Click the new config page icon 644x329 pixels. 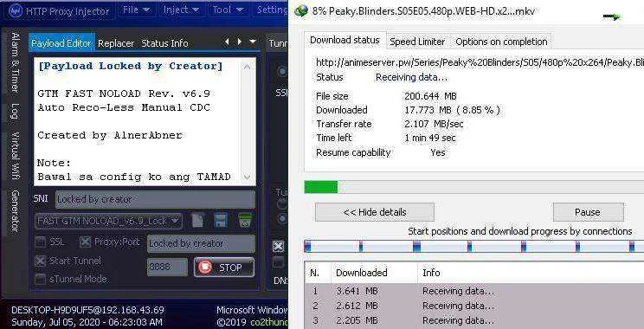(198, 221)
